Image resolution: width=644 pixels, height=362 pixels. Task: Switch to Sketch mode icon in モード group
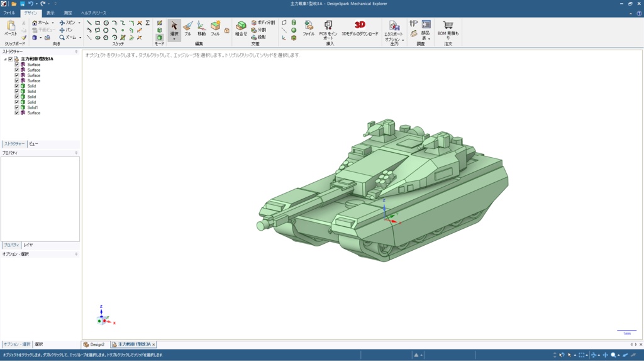[159, 23]
